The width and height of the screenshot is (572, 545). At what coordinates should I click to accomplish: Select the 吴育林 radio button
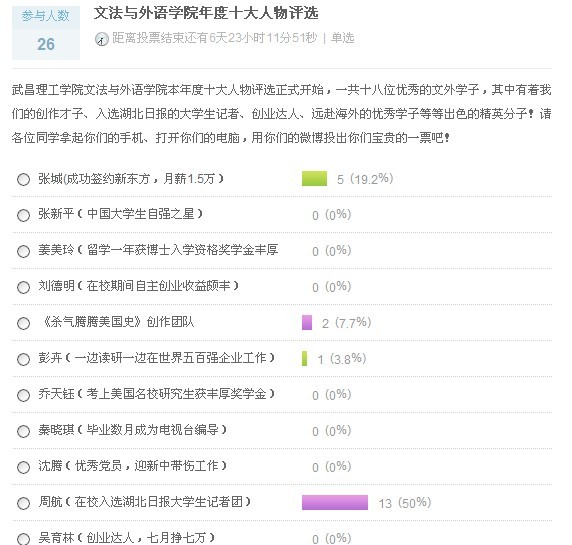[x=23, y=539]
